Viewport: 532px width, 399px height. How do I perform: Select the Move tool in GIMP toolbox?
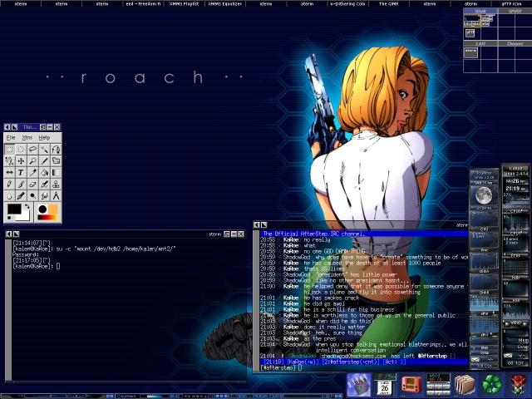[x=21, y=160]
